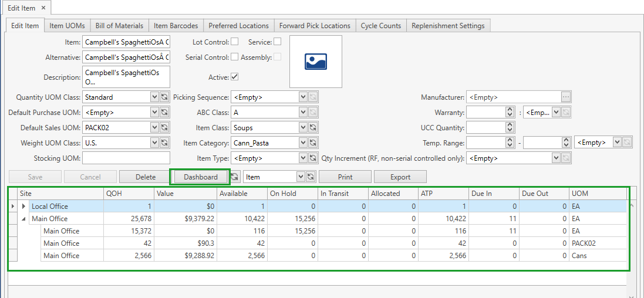This screenshot has width=644, height=298.
Task: Expand the Local Office row
Action: 24,206
